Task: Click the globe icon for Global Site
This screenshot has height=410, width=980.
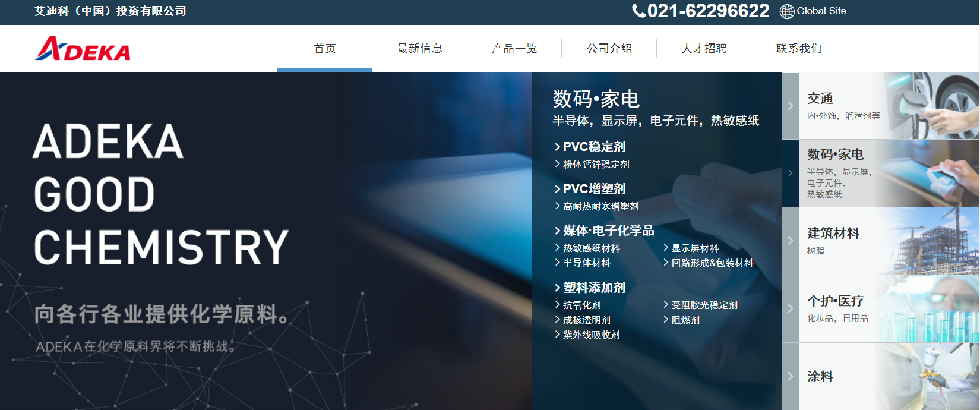Action: point(787,11)
